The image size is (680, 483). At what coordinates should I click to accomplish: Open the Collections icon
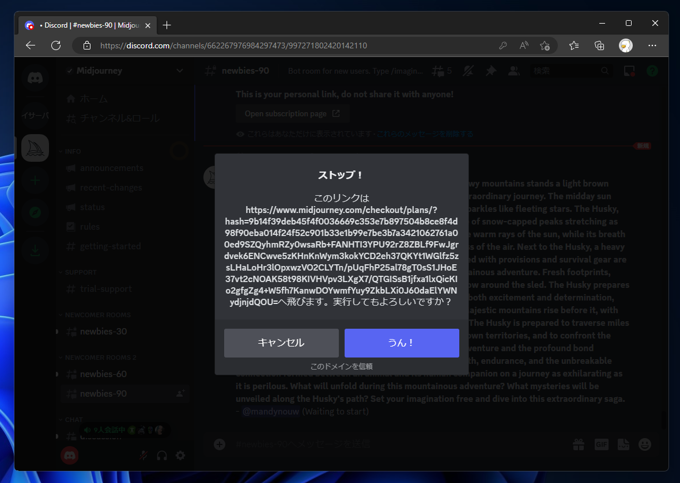coord(599,46)
